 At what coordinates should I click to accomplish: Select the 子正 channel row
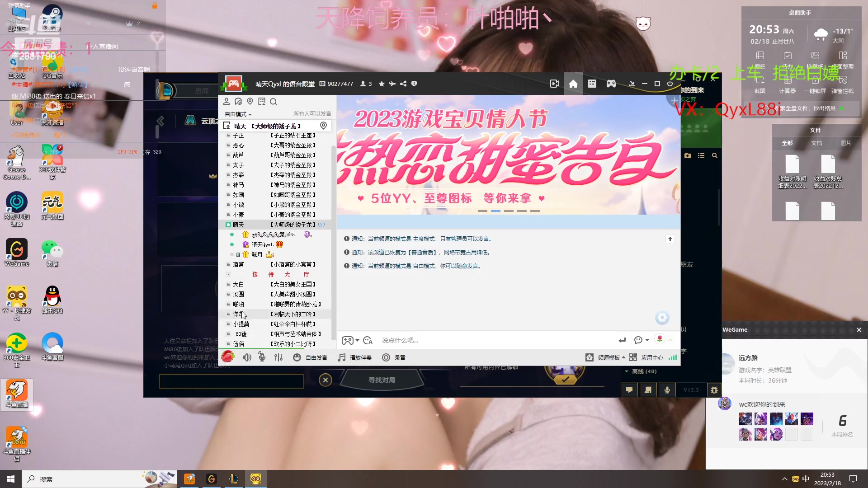pyautogui.click(x=275, y=135)
